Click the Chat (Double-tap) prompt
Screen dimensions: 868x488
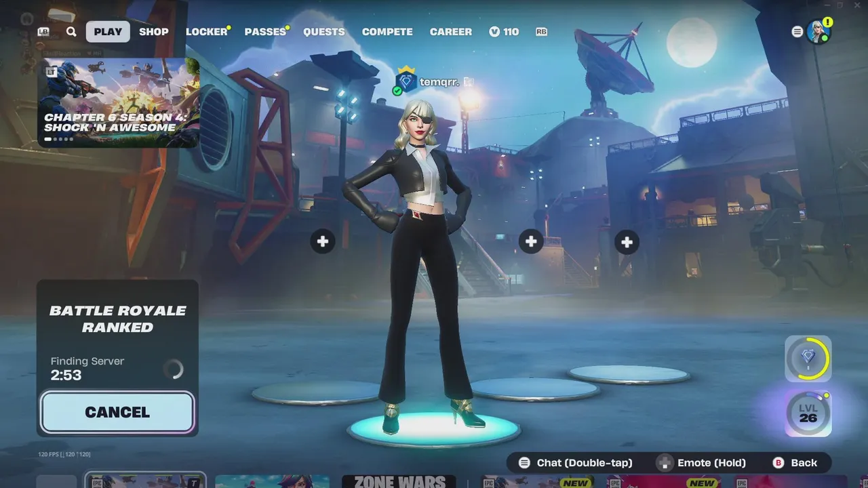[x=575, y=463]
